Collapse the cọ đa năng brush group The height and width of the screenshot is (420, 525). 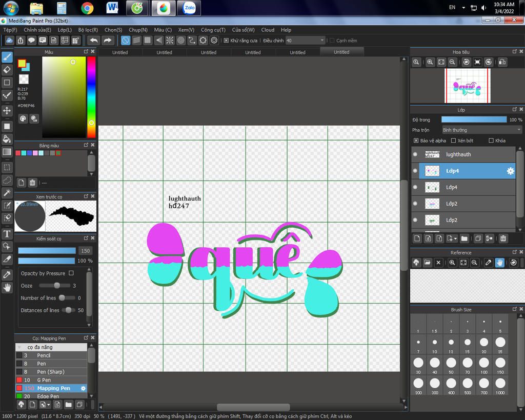tap(19, 347)
